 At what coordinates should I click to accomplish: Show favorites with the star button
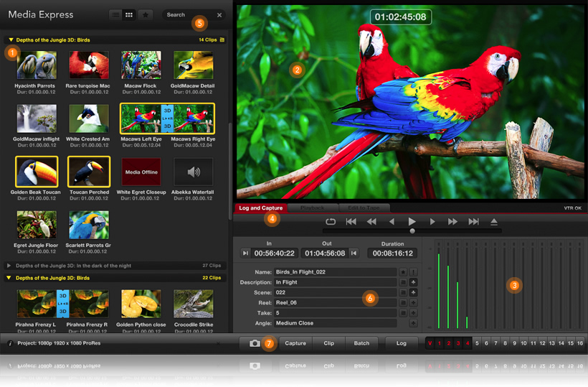[x=146, y=14]
